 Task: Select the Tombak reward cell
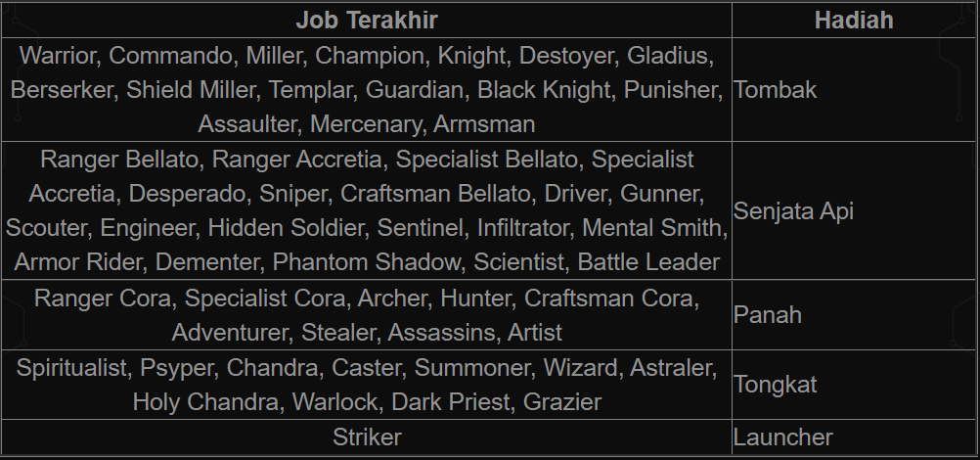click(x=775, y=90)
